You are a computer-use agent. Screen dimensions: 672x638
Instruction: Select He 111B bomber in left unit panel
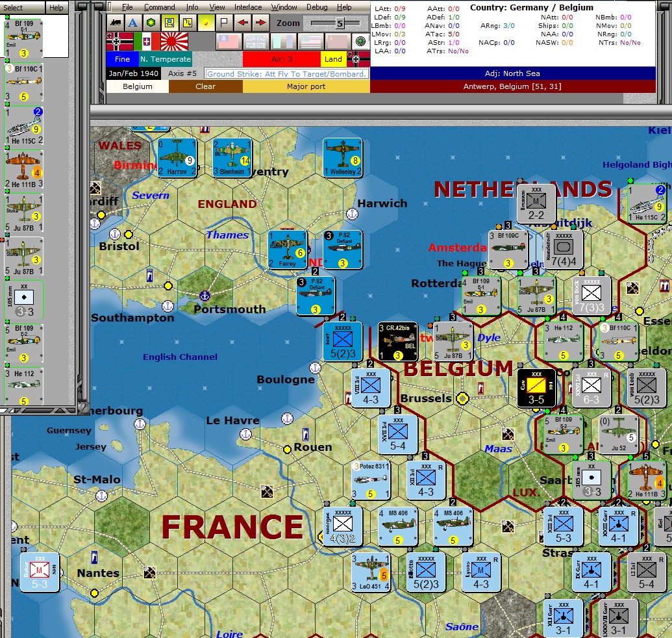tap(24, 170)
